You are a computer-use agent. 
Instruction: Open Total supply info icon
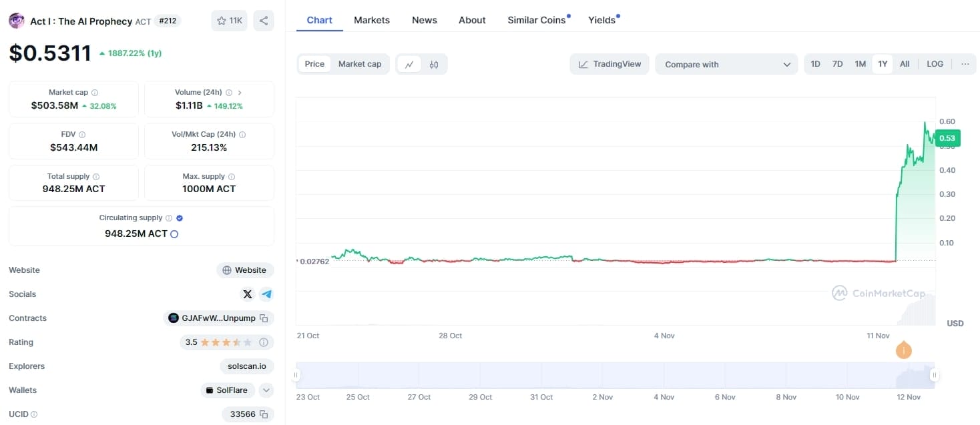[x=96, y=177]
